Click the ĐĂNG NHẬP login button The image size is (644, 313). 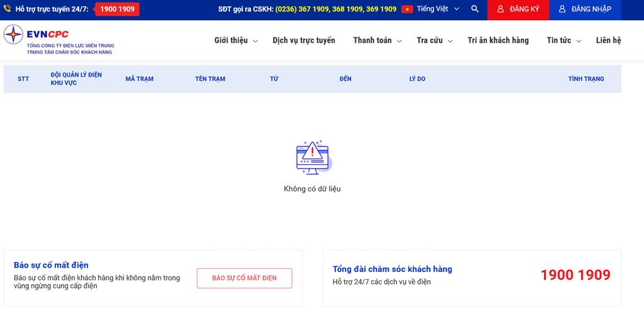[585, 9]
